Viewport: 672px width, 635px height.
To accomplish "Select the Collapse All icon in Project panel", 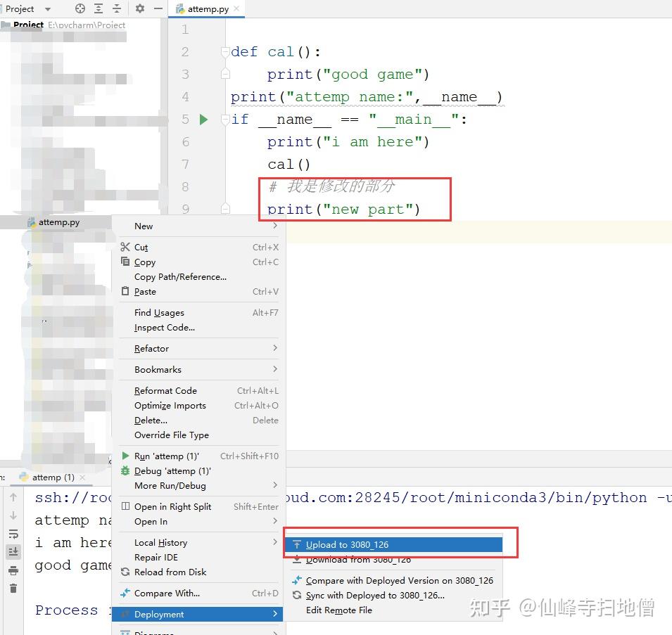I will [117, 8].
